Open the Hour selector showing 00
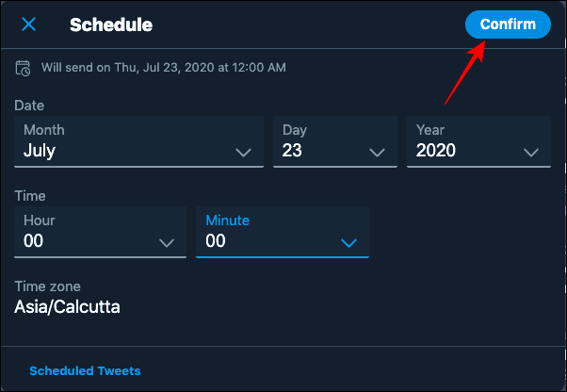The image size is (567, 392). [x=100, y=232]
